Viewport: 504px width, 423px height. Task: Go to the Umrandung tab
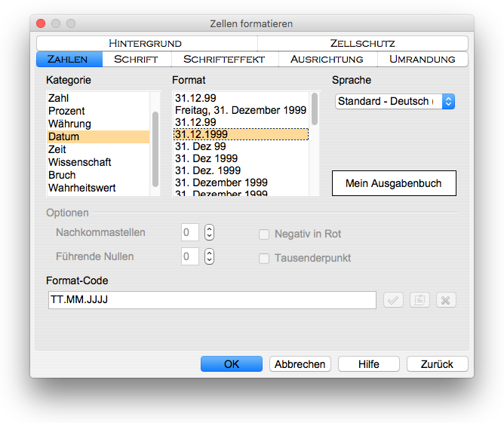(422, 59)
